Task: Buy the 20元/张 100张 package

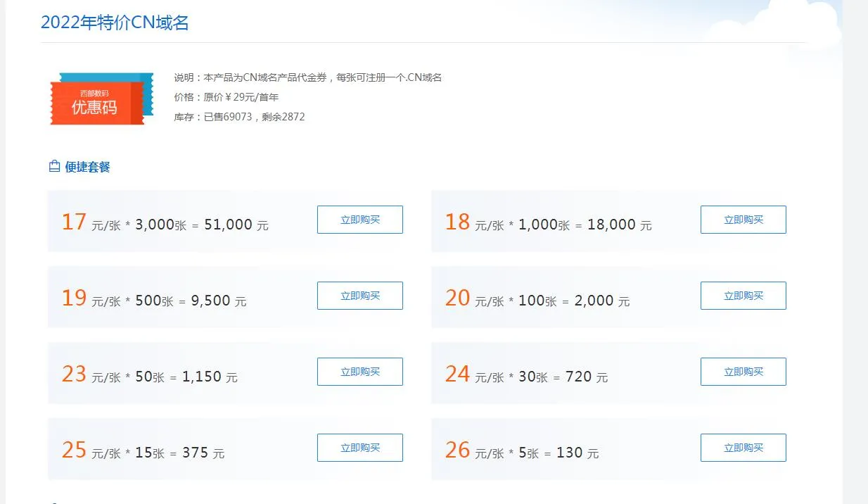Action: 743,296
